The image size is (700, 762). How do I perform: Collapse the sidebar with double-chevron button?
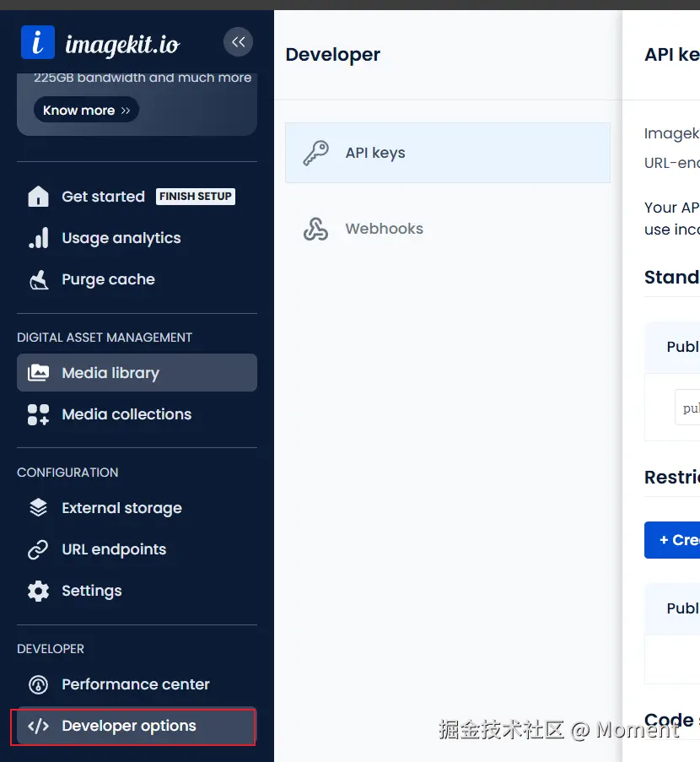click(x=238, y=42)
